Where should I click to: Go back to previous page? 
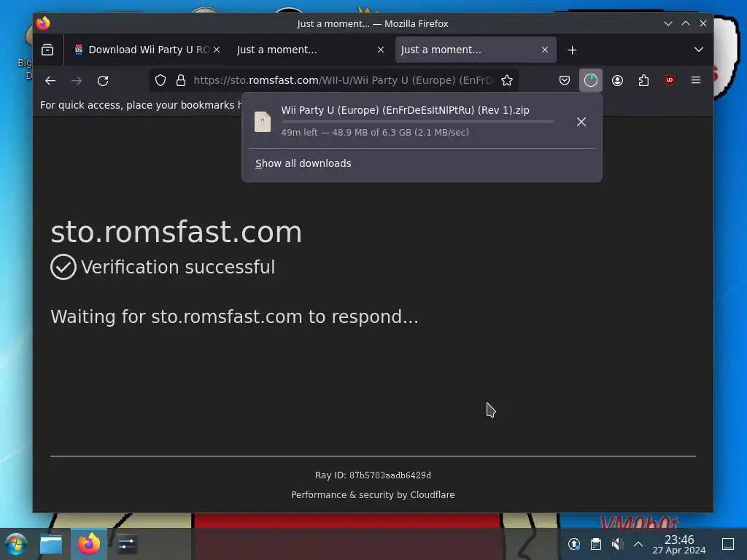pyautogui.click(x=50, y=80)
